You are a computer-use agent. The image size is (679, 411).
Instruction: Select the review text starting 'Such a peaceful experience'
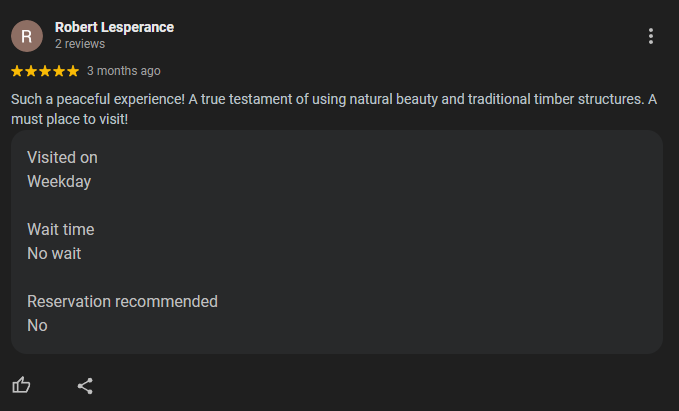pyautogui.click(x=334, y=109)
